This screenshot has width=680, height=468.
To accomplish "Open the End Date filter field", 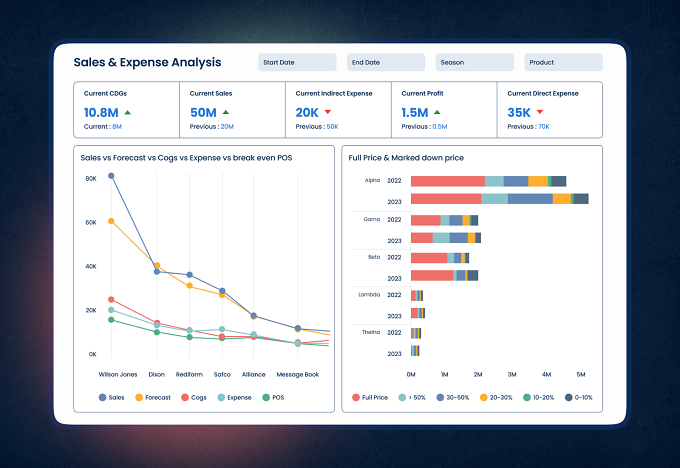I will [386, 62].
